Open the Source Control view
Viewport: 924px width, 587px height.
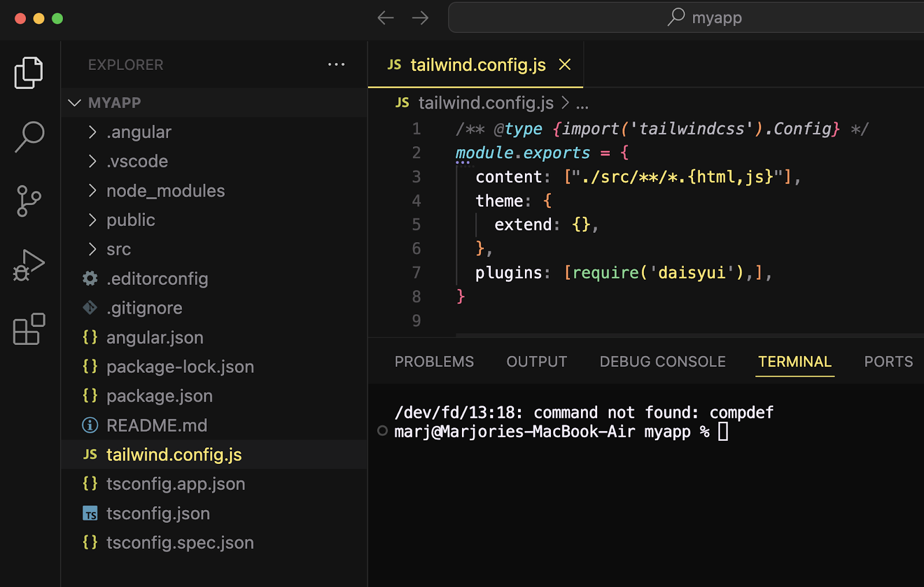pos(29,201)
